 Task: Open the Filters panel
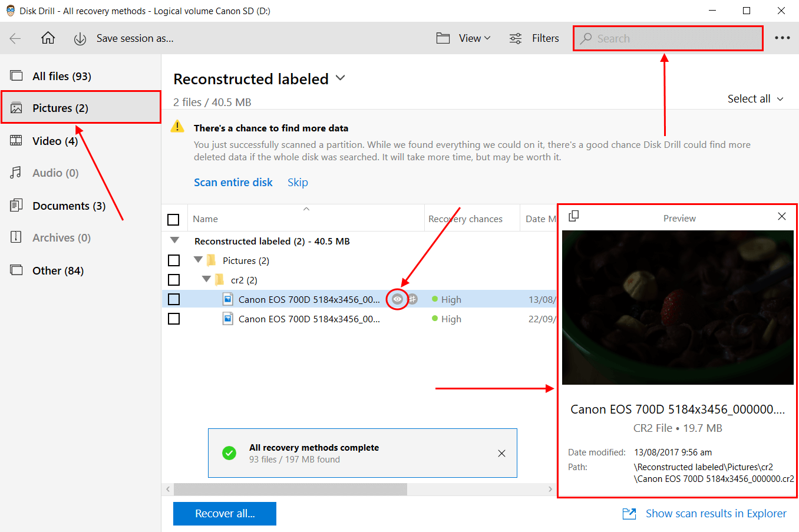tap(534, 38)
